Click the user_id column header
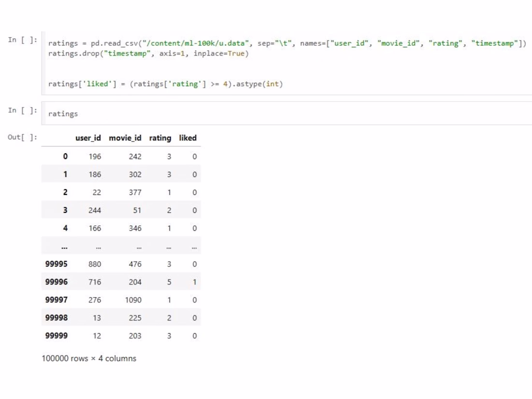 tap(88, 138)
